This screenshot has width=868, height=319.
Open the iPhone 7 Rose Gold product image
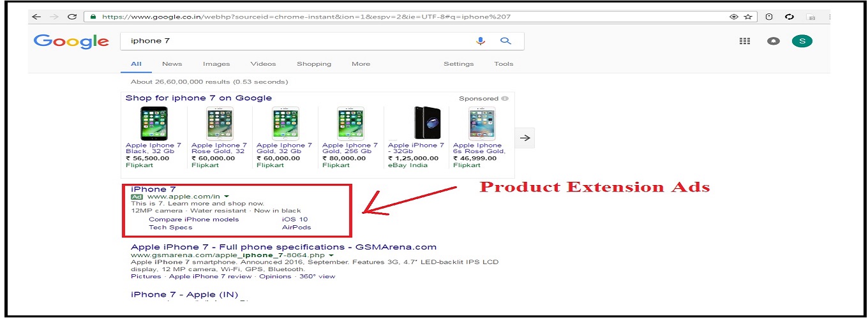click(220, 123)
